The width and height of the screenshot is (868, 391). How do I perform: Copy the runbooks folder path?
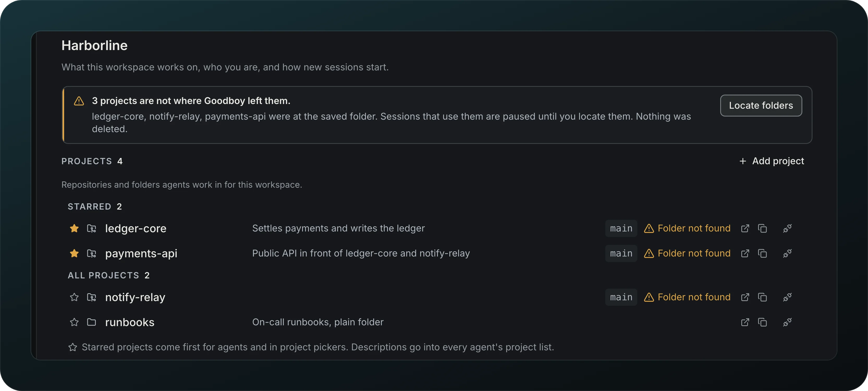762,322
